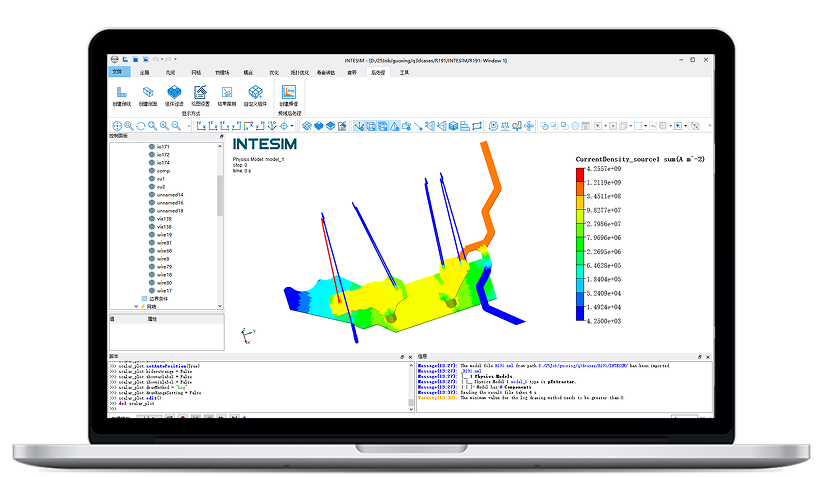The height and width of the screenshot is (477, 823).
Task: Click the 结果探测 result probe icon
Action: tap(227, 93)
